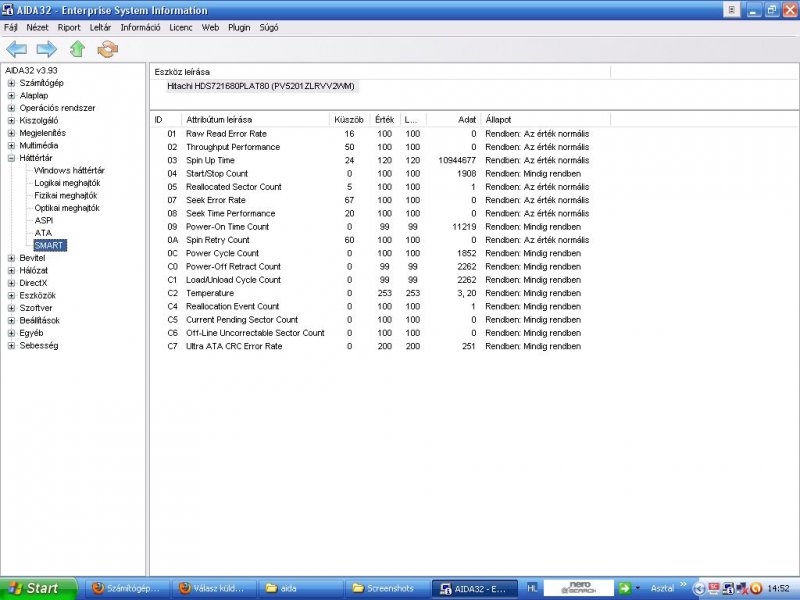Sort by the ID column header
The height and width of the screenshot is (600, 800).
click(166, 119)
